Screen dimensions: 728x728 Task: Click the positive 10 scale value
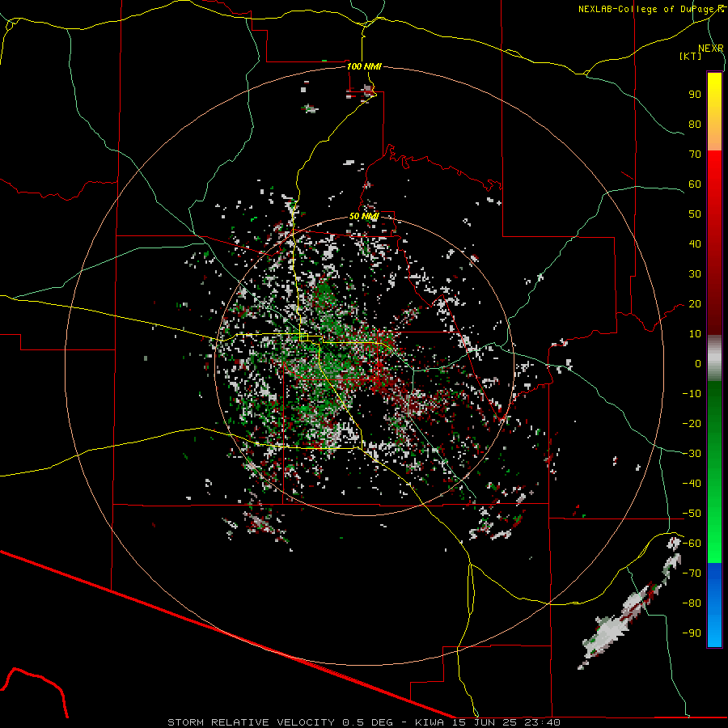click(x=695, y=334)
